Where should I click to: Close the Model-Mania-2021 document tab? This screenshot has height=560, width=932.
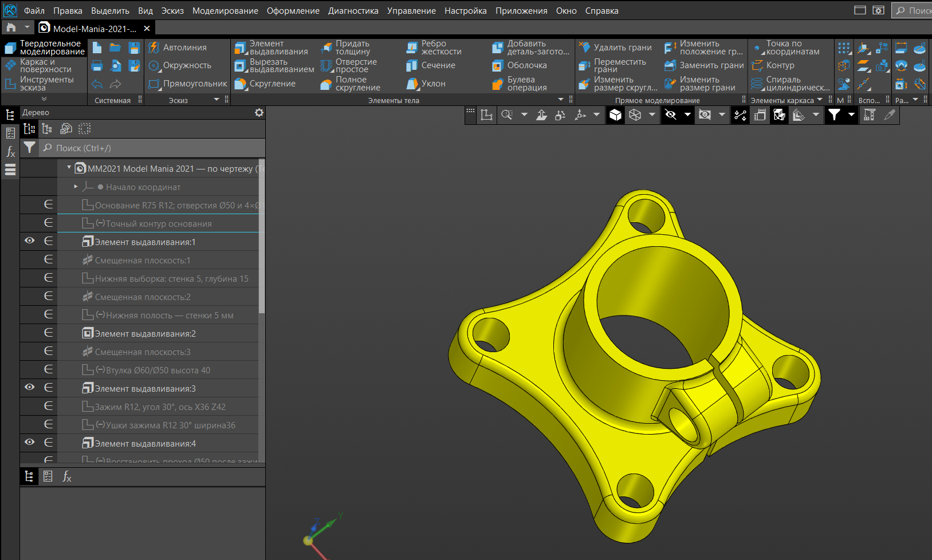click(147, 28)
